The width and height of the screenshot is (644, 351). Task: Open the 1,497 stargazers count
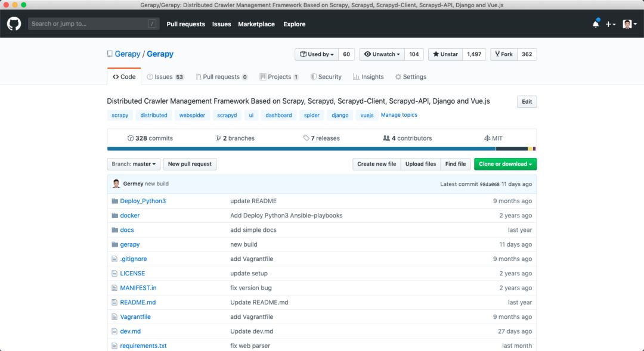click(x=474, y=54)
